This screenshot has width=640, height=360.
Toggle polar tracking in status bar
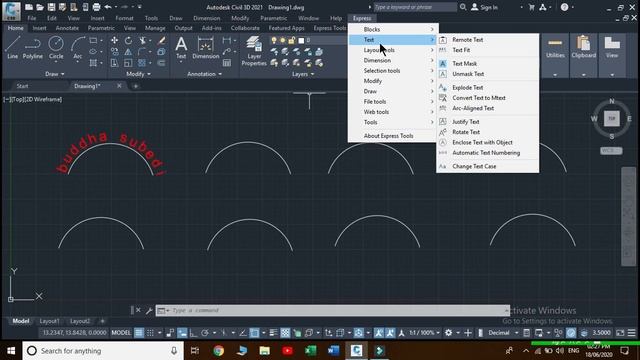point(205,333)
